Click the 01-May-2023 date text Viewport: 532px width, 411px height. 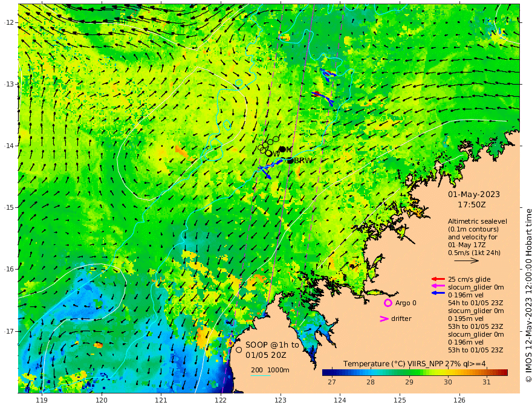click(474, 194)
